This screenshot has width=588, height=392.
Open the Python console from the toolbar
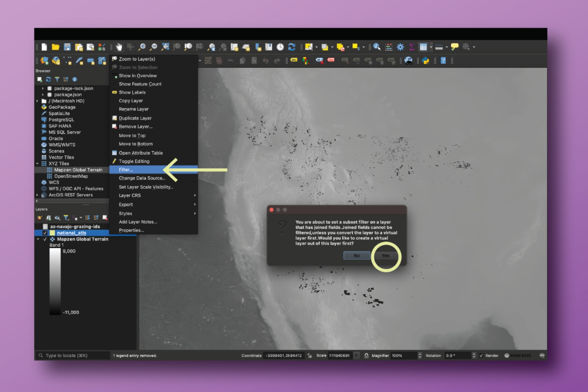pos(426,61)
